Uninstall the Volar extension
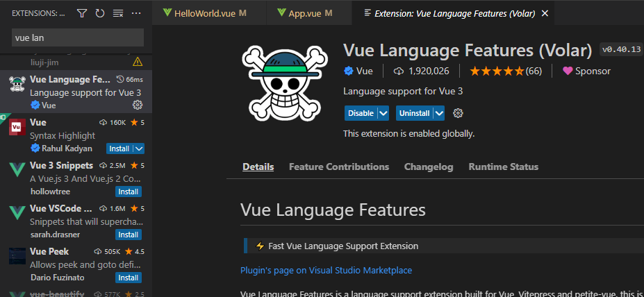The image size is (644, 297). tap(415, 113)
